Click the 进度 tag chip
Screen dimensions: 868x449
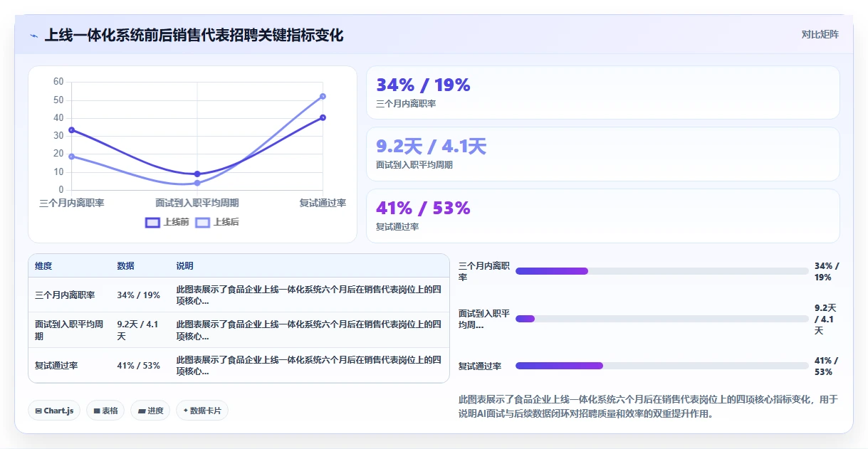click(x=150, y=411)
